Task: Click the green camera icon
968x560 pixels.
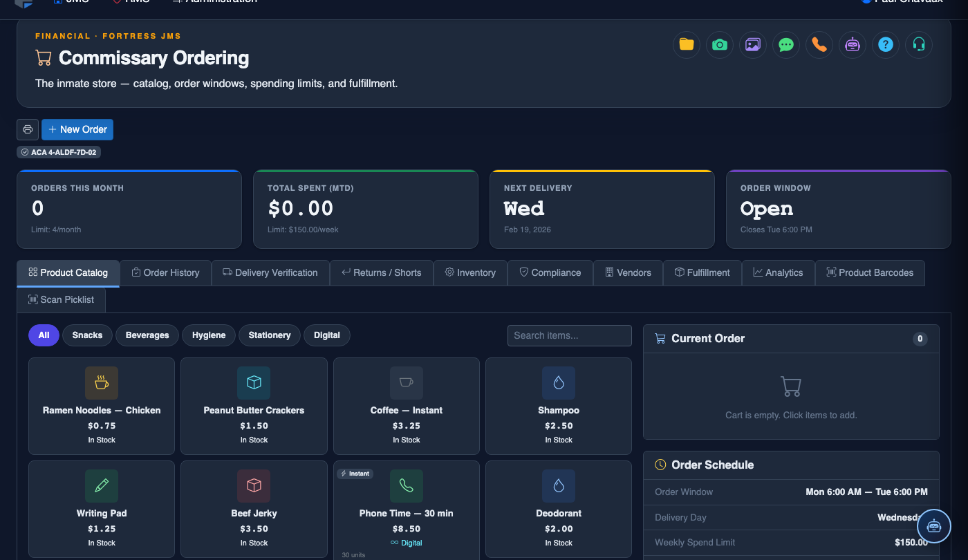Action: (x=719, y=45)
